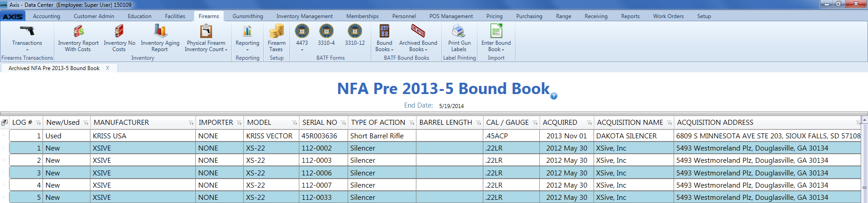This screenshot has height=203, width=868.
Task: Expand Reporting dropdown arrow
Action: 247,50
